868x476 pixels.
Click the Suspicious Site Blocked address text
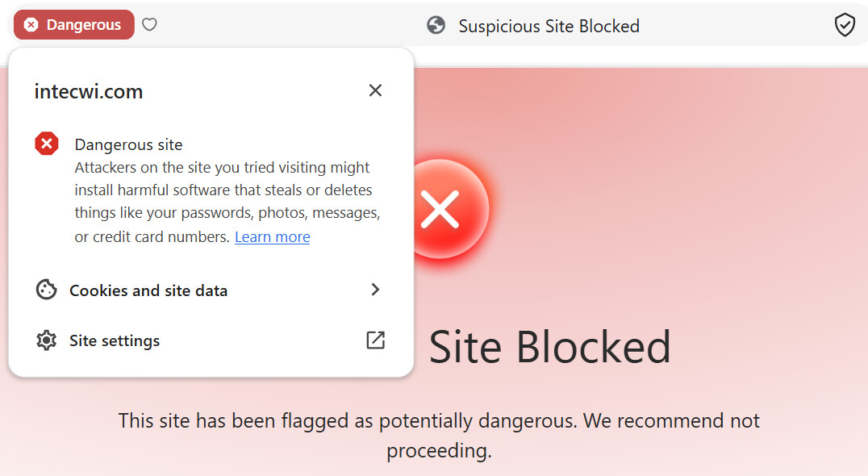click(x=549, y=26)
